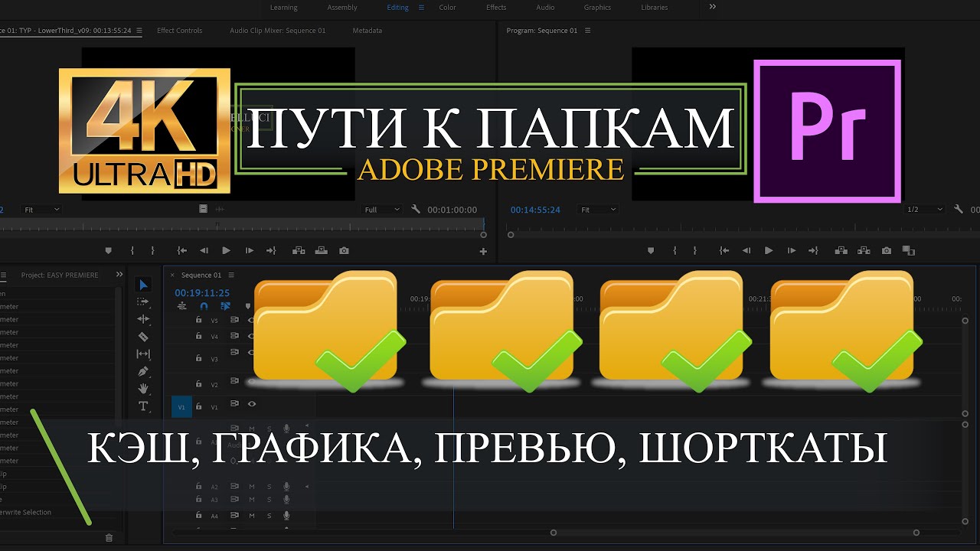Open Program monitor Fit zoom dropdown
The height and width of the screenshot is (551, 980).
[598, 210]
